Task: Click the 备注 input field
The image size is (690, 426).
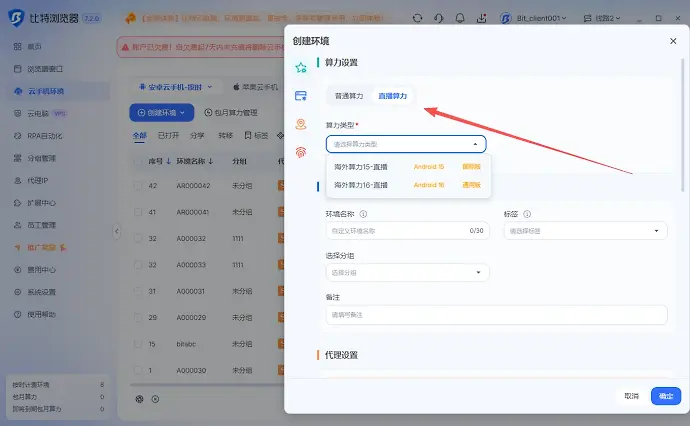Action: 496,315
